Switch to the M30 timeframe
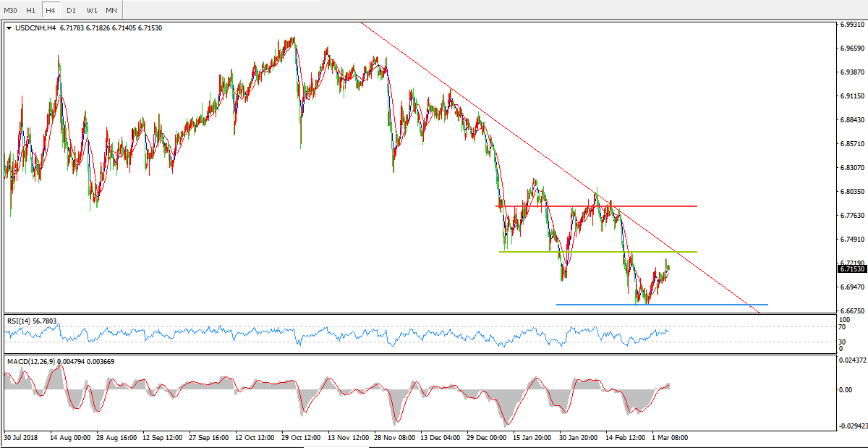This screenshot has height=448, width=868. point(10,10)
